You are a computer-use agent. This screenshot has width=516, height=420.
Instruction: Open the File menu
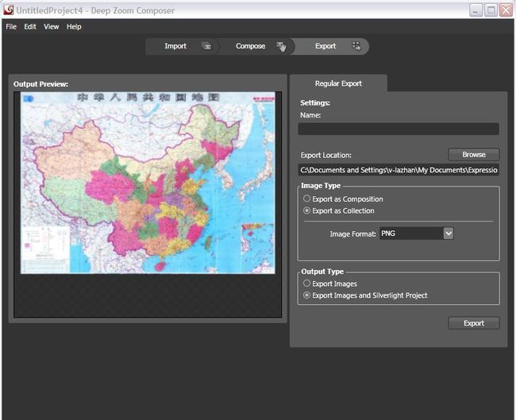(x=11, y=27)
